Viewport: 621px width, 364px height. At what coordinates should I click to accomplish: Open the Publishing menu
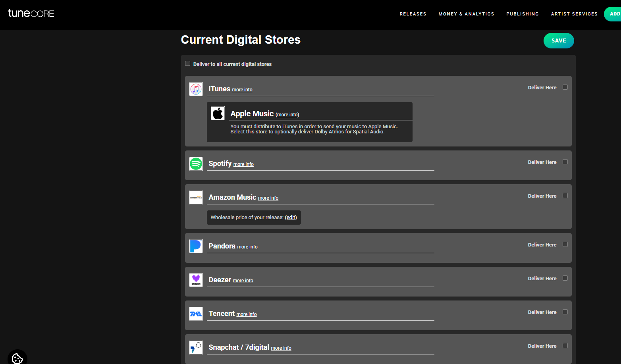point(523,14)
